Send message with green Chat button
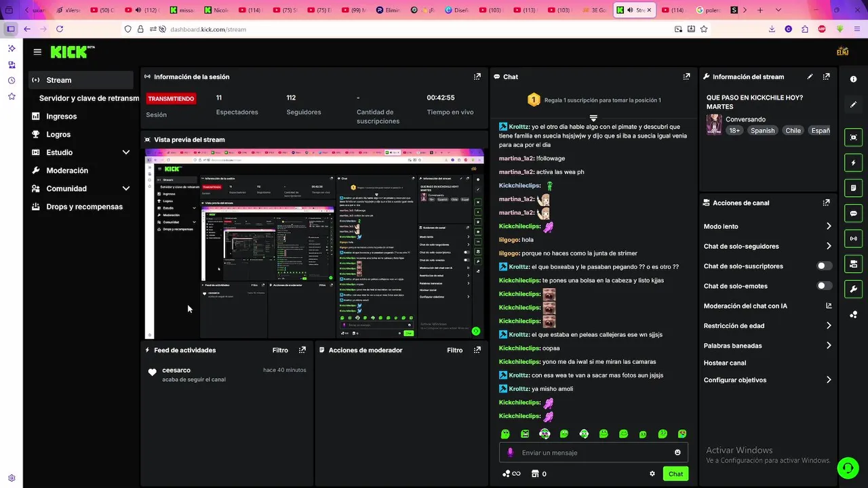Viewport: 868px width, 488px height. tap(675, 474)
